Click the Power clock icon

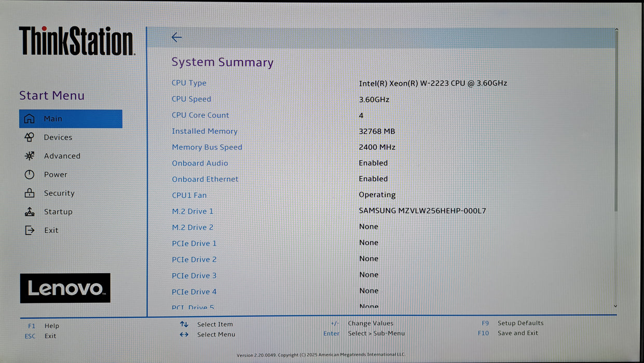(x=30, y=175)
